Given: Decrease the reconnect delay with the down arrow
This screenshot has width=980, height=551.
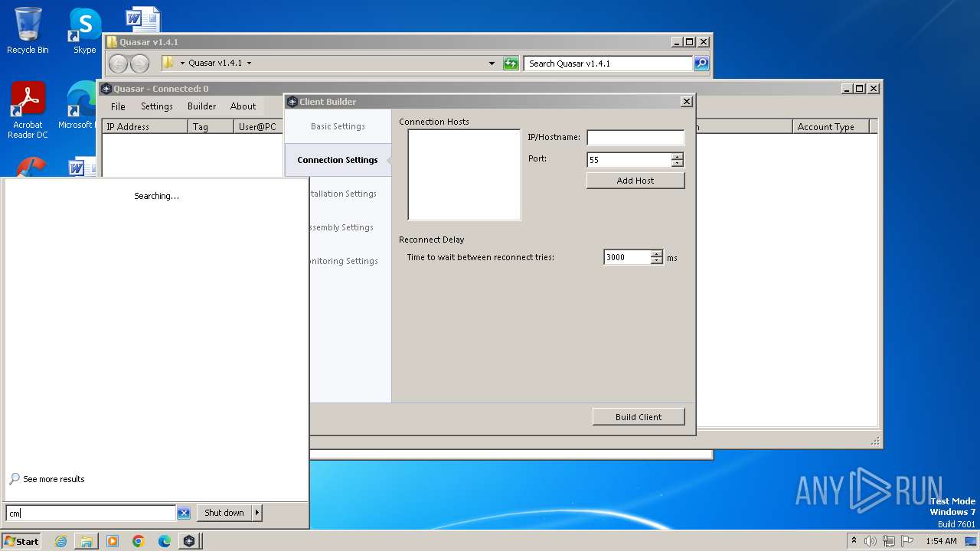Looking at the screenshot, I should pos(656,261).
